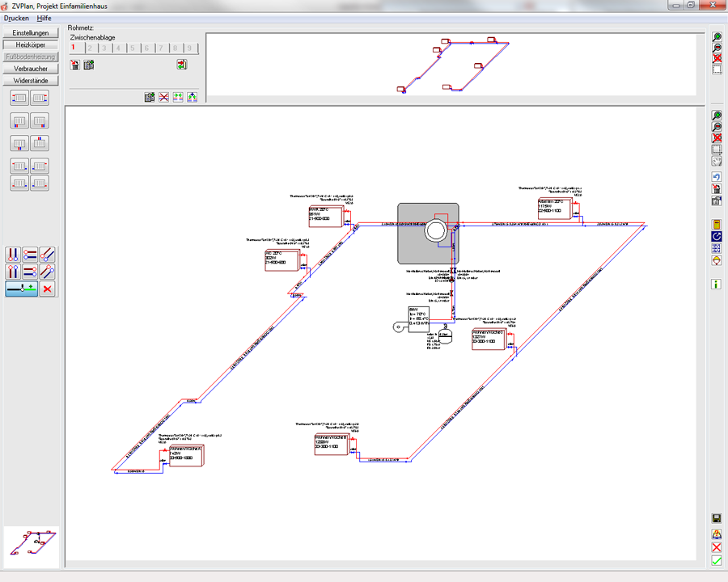Click the green info icon
The height and width of the screenshot is (582, 728).
pos(717,284)
